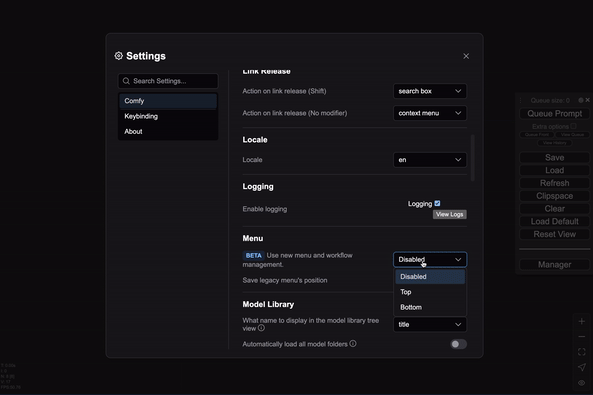Image resolution: width=593 pixels, height=395 pixels.
Task: Open the Locale dropdown showing en
Action: (430, 160)
